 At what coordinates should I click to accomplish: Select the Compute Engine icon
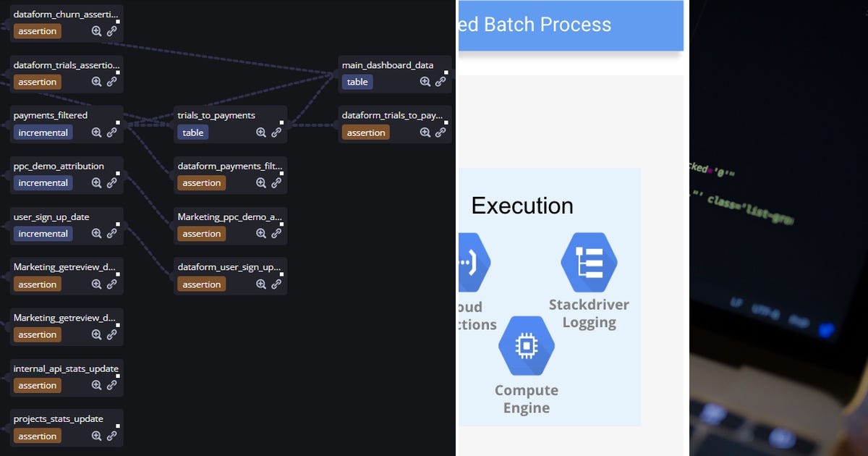click(x=526, y=346)
